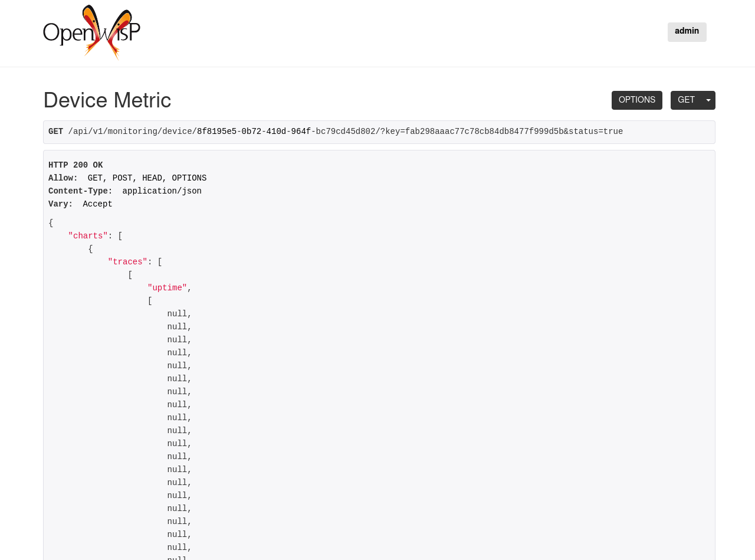
Task: Click the HTTP 200 OK status line
Action: (75, 165)
